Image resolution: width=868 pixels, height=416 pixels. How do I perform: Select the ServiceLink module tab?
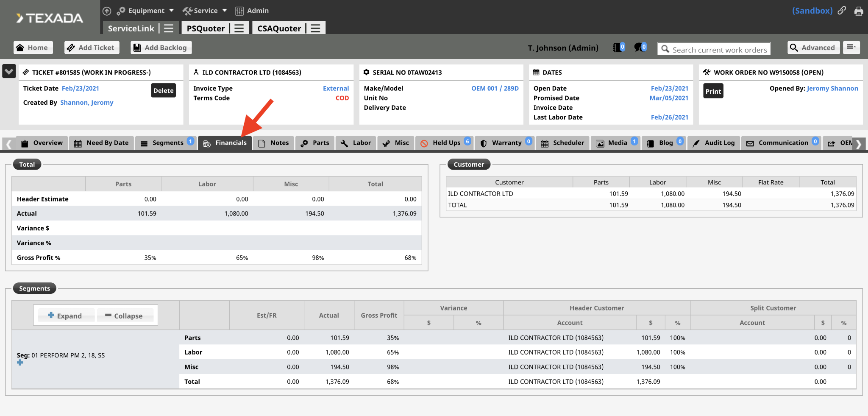coord(131,28)
